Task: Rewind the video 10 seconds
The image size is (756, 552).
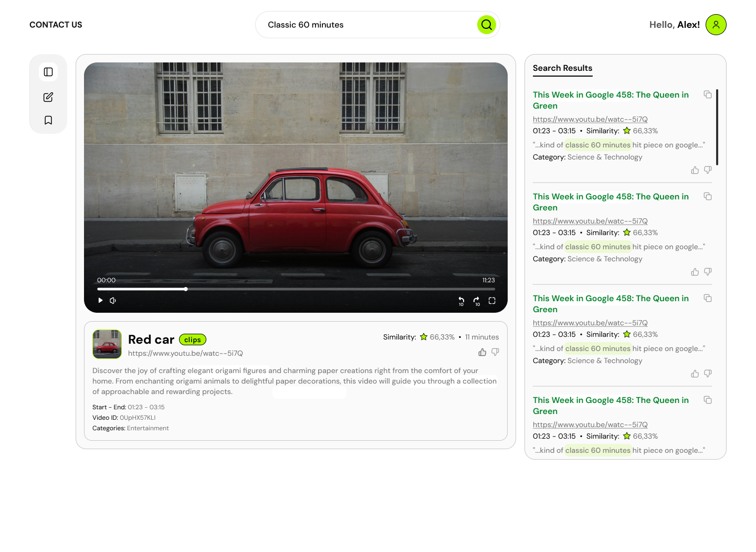Action: click(x=461, y=301)
